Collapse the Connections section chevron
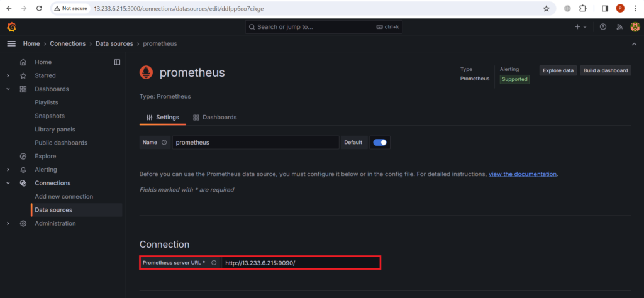Image resolution: width=644 pixels, height=298 pixels. (x=8, y=183)
